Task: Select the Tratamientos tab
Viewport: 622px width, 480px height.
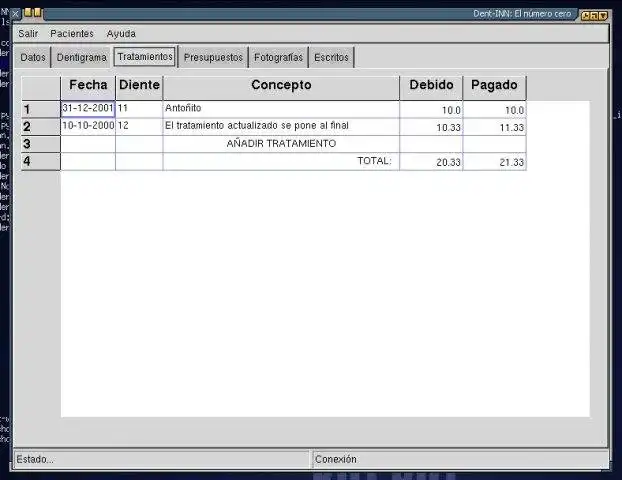Action: [145, 57]
